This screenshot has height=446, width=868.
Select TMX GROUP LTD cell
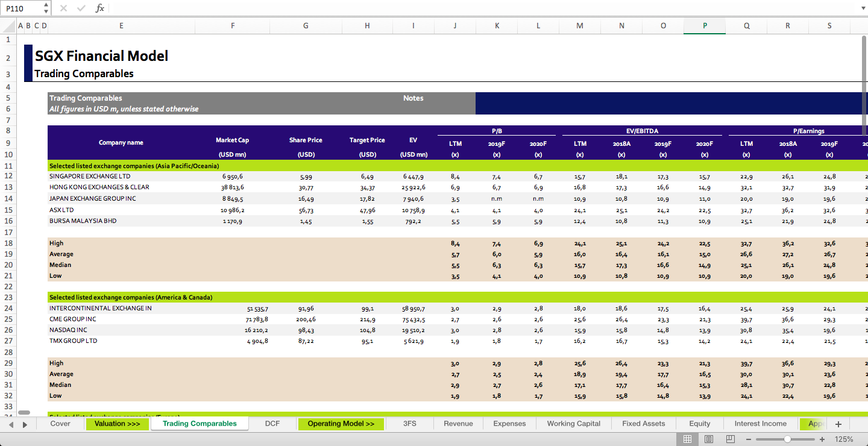pyautogui.click(x=121, y=341)
